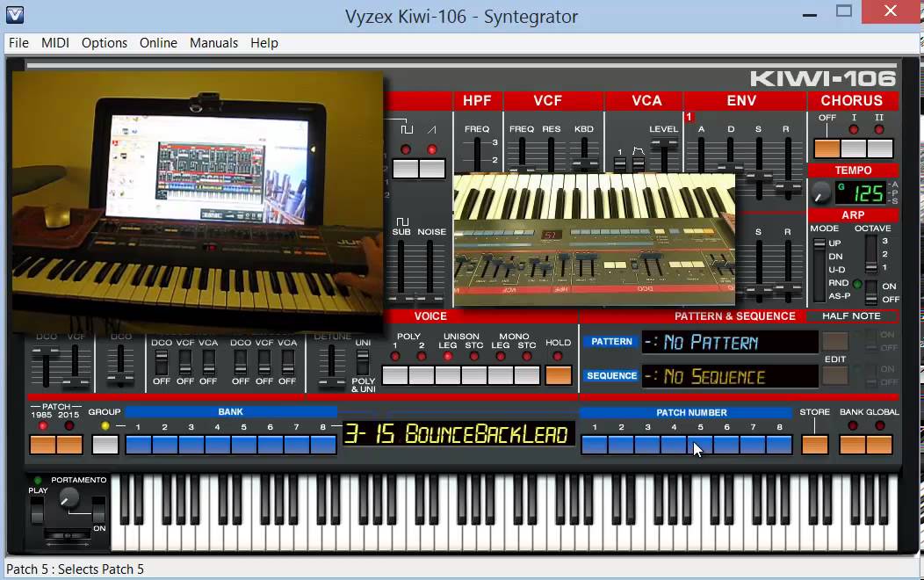Select the Poly 1 voice mode button
The width and height of the screenshot is (924, 580).
(395, 375)
